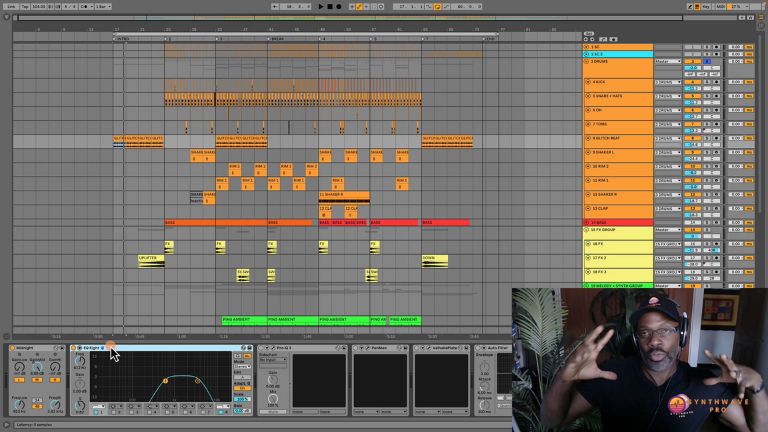
Task: Click the Arrangement Record button
Action: tap(338, 6)
